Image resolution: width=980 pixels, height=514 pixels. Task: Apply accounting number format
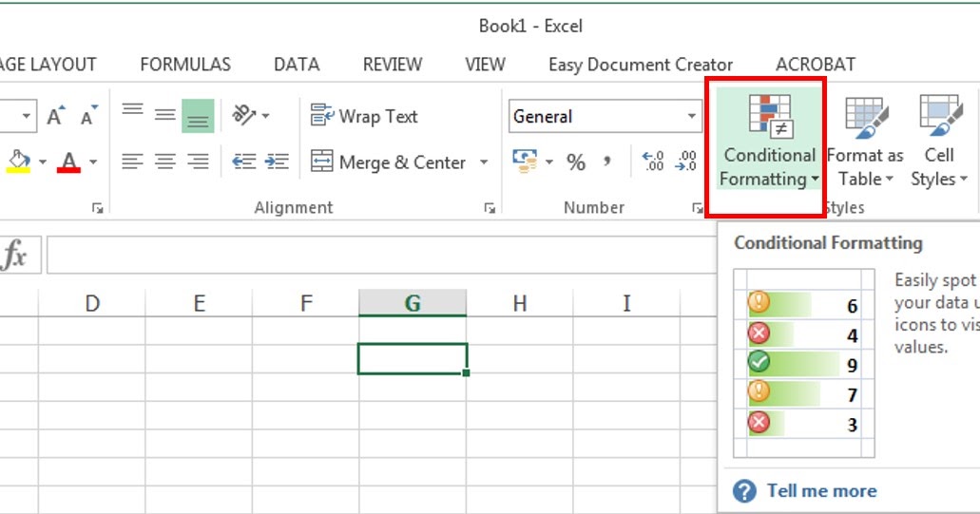pos(525,162)
